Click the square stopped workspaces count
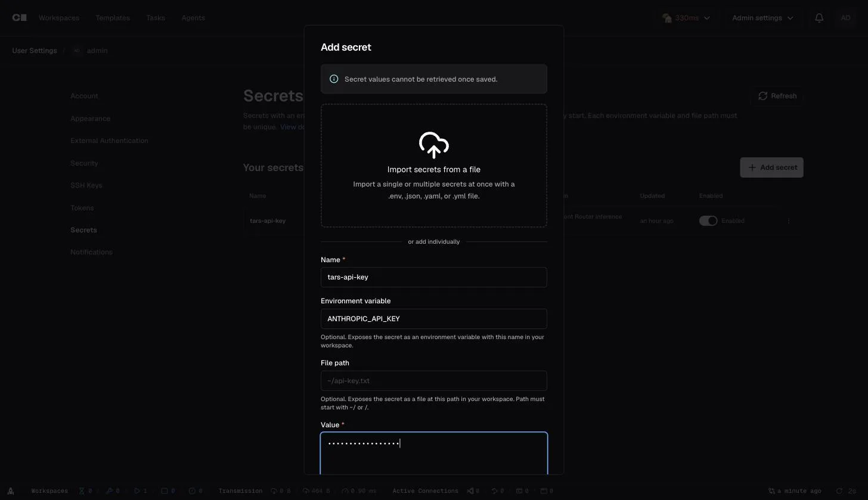 [x=168, y=491]
